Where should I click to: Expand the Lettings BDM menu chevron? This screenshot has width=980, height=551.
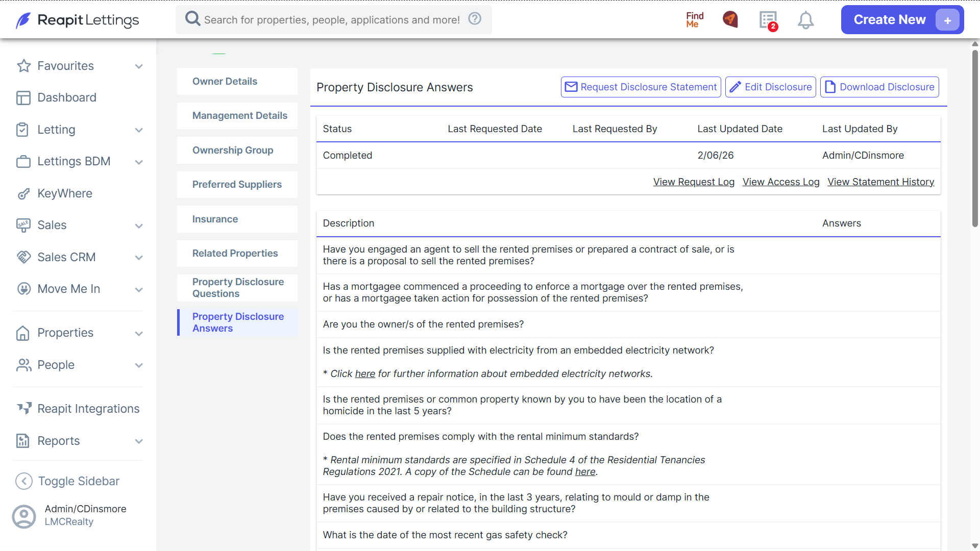[139, 162]
